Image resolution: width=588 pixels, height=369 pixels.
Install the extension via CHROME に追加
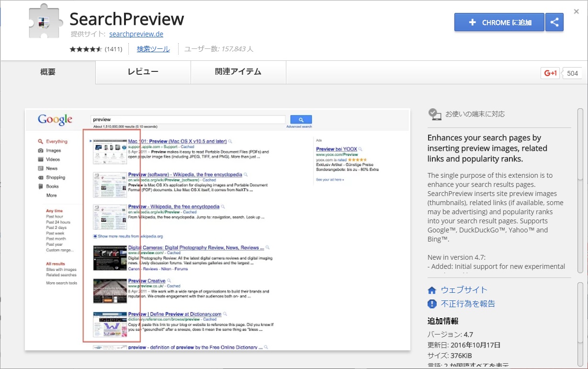[499, 22]
